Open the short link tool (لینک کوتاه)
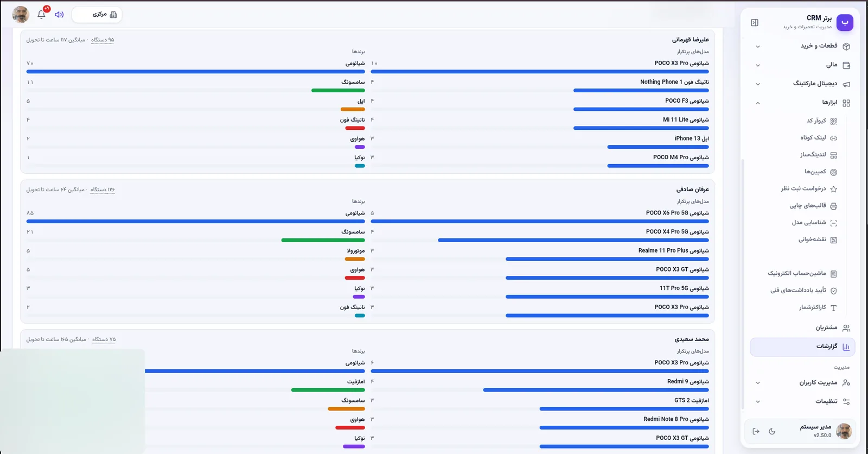868x454 pixels. tap(819, 138)
